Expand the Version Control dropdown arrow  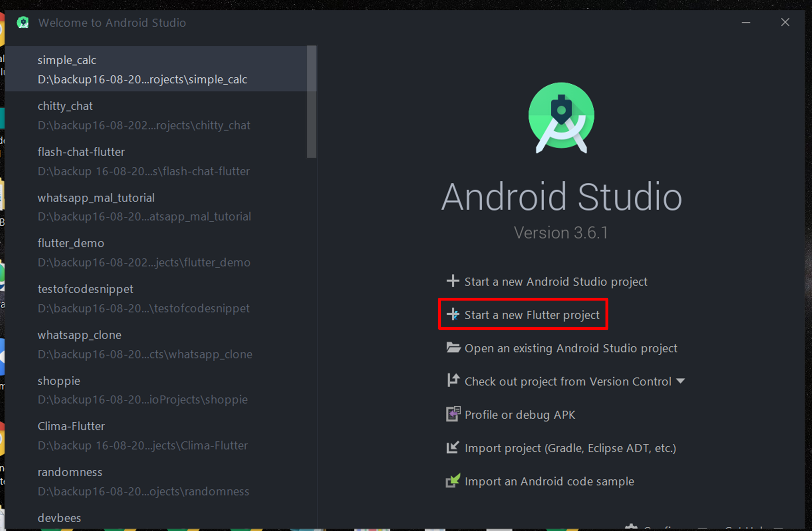[x=680, y=381]
